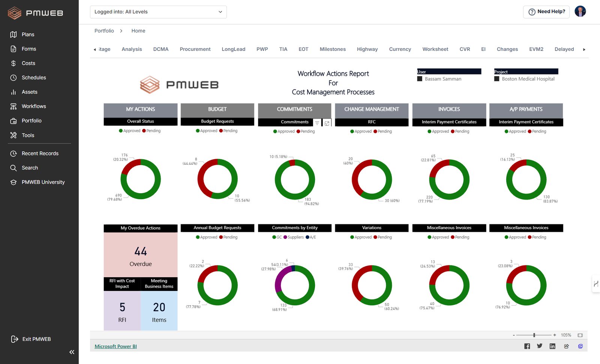Click the PMWEB logo in sidebar
Screen dimensions: 600x364
point(36,13)
